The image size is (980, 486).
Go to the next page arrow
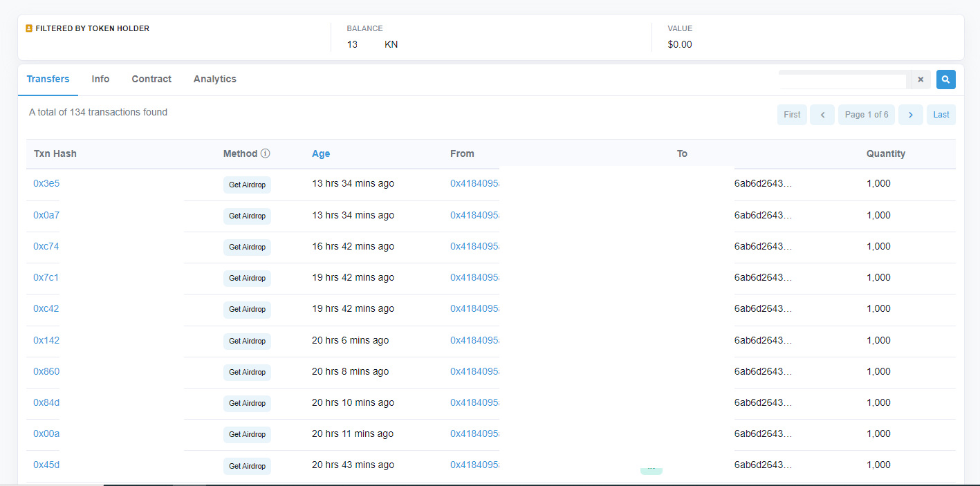click(x=910, y=115)
